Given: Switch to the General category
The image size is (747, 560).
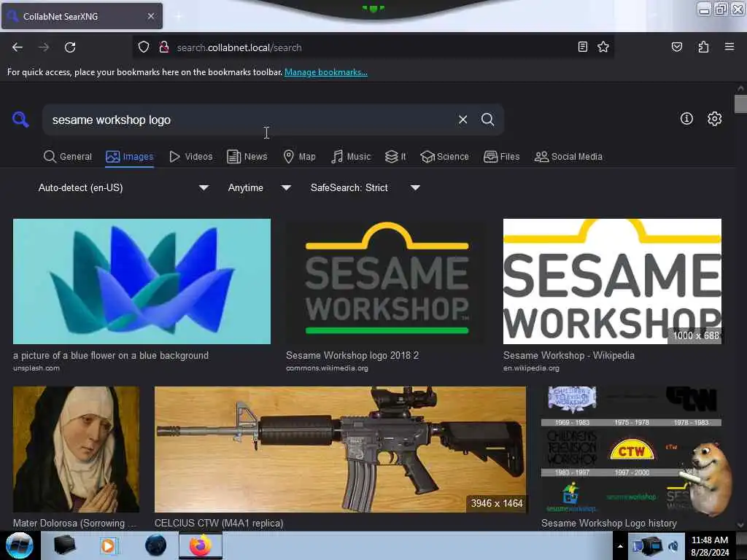Looking at the screenshot, I should click(67, 157).
